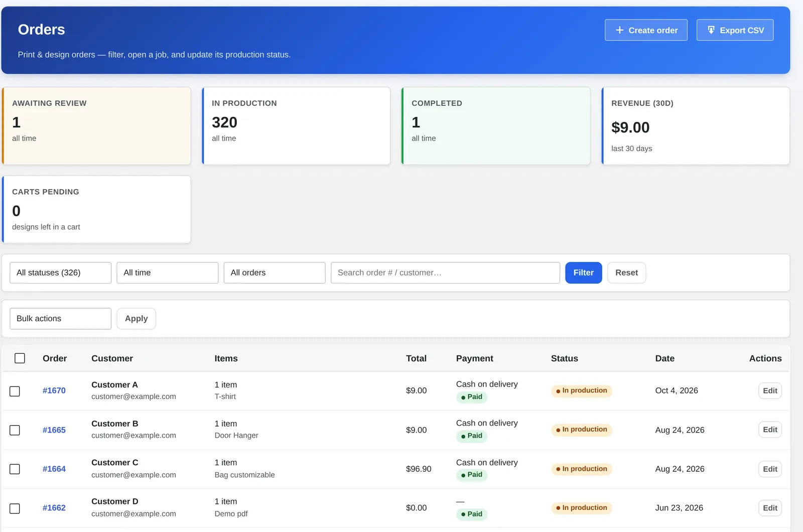Image resolution: width=803 pixels, height=532 pixels.
Task: Open order #1670 link
Action: (54, 390)
